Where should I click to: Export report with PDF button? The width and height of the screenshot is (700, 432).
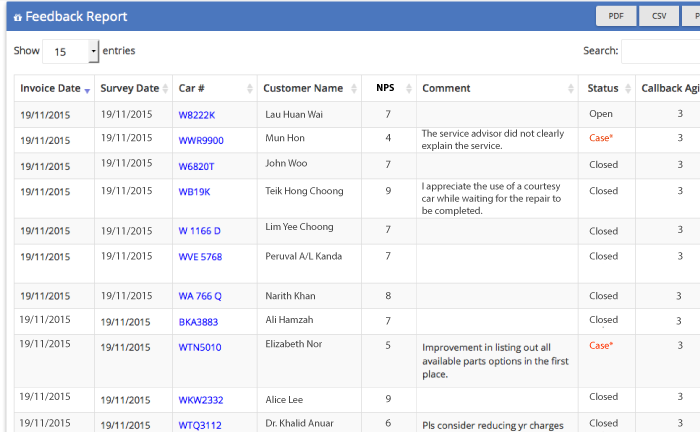point(616,16)
